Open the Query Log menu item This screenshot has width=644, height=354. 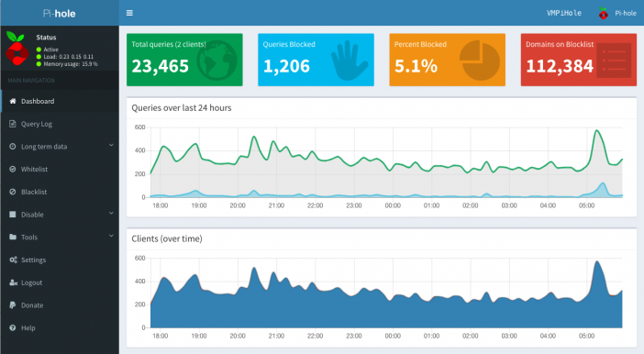60,124
